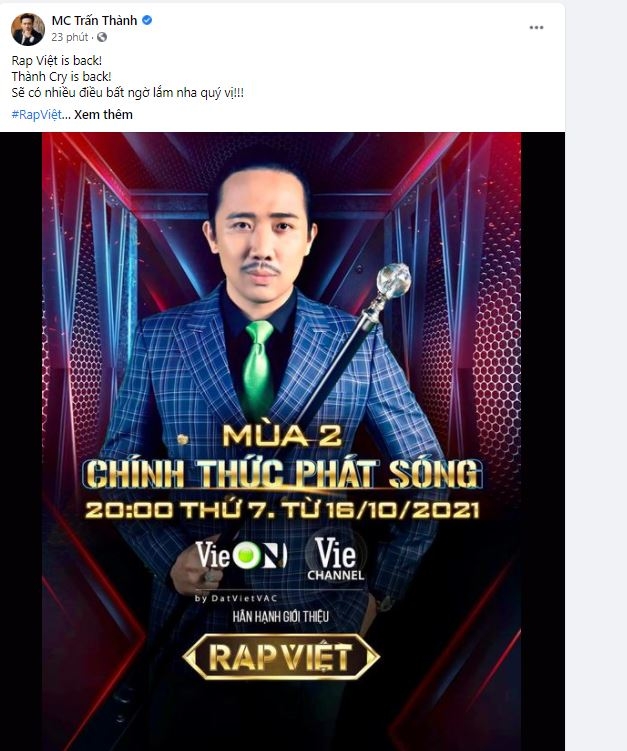
Task: Click the public audience globe icon
Action: (x=102, y=37)
